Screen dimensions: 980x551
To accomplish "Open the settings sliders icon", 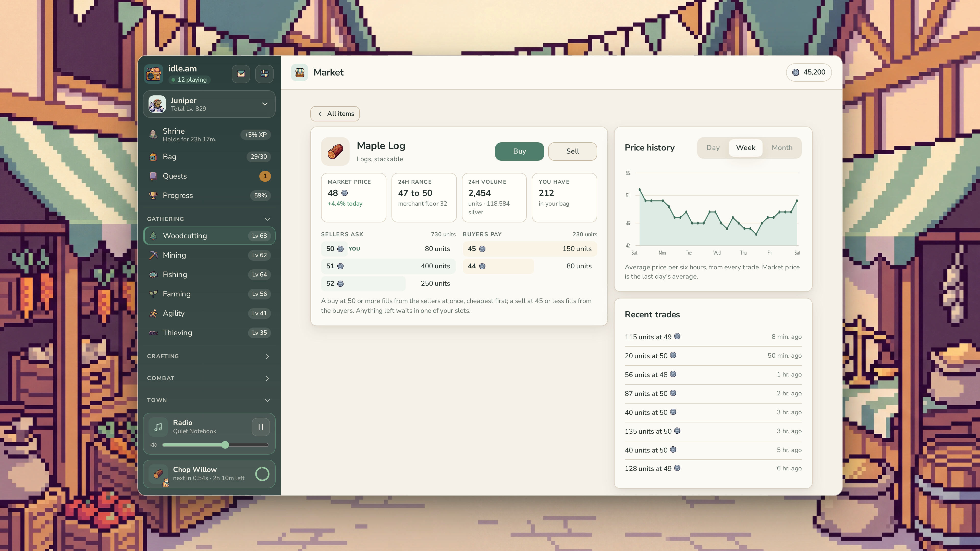I will [264, 74].
